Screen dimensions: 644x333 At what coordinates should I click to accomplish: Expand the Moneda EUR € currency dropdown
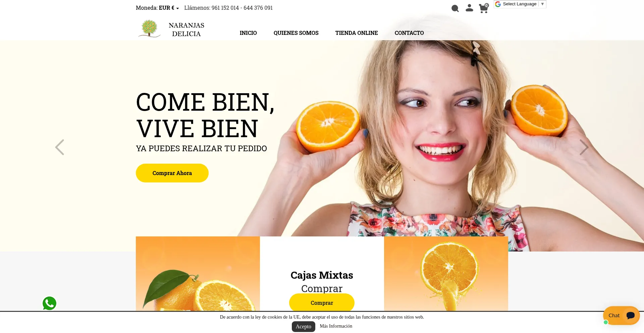157,8
